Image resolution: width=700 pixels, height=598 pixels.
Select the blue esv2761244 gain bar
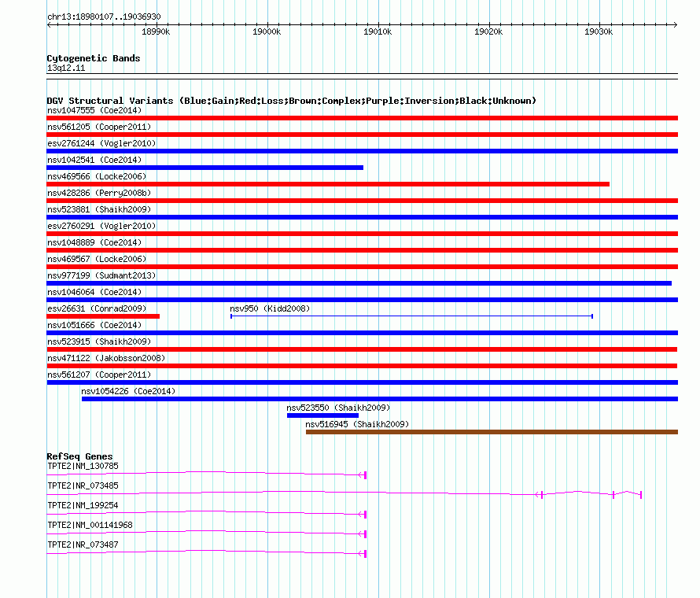click(362, 151)
